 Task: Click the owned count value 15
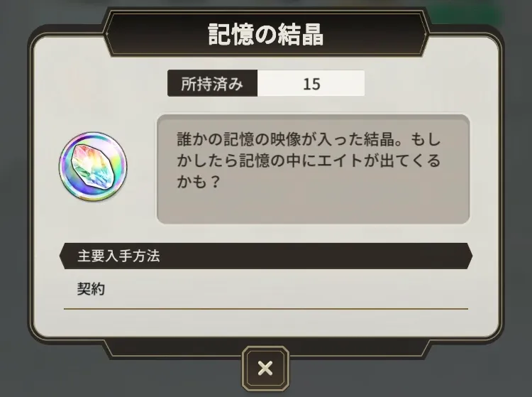tap(311, 84)
